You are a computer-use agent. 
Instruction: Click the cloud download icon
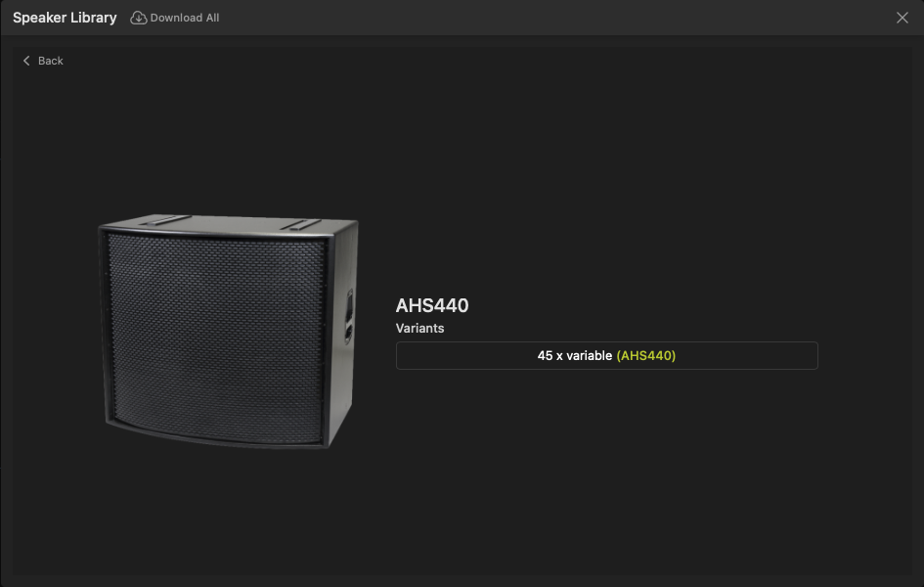tap(139, 18)
